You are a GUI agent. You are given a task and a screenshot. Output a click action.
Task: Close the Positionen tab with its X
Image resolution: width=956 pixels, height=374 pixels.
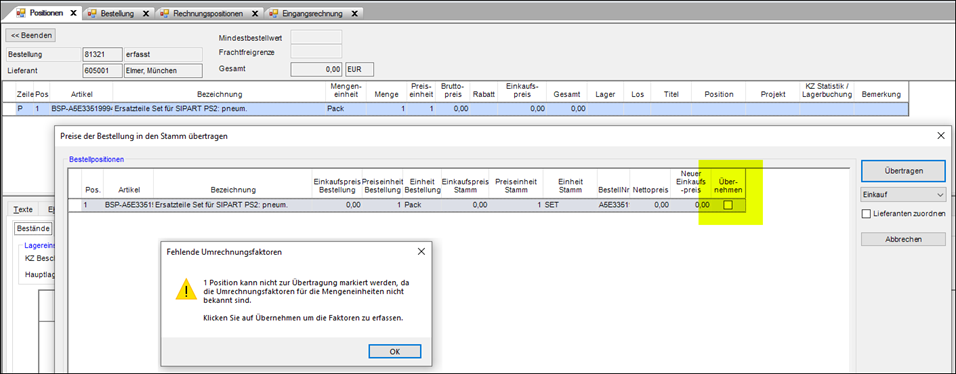(x=74, y=13)
